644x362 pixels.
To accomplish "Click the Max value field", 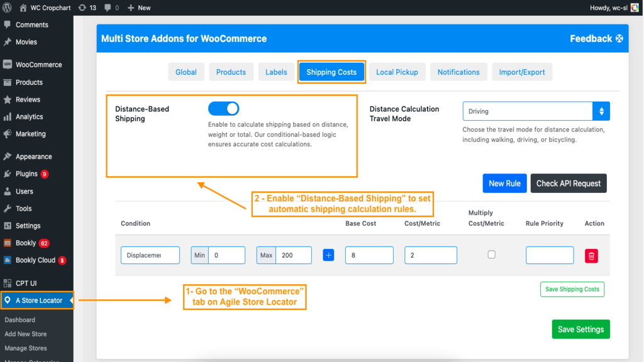I will click(294, 255).
